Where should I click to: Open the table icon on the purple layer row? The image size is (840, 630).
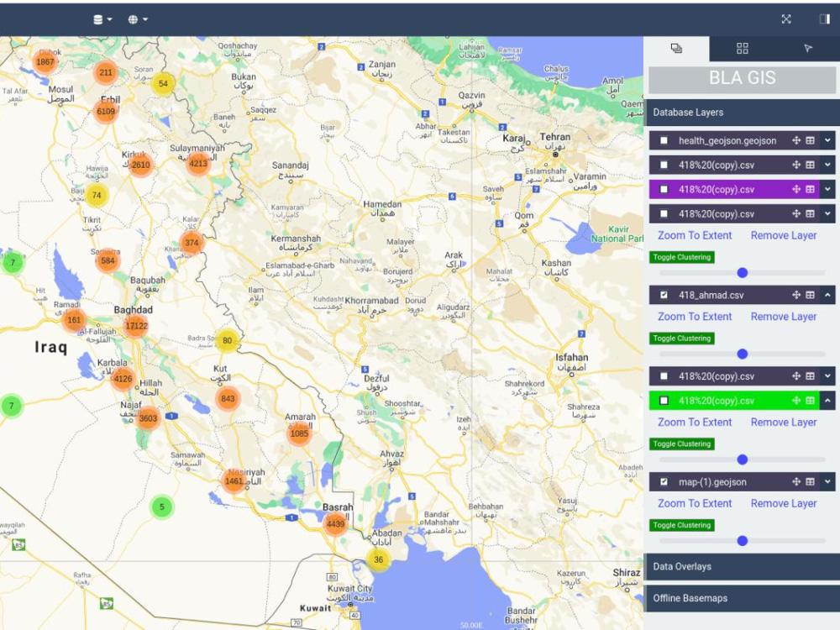[x=810, y=189]
